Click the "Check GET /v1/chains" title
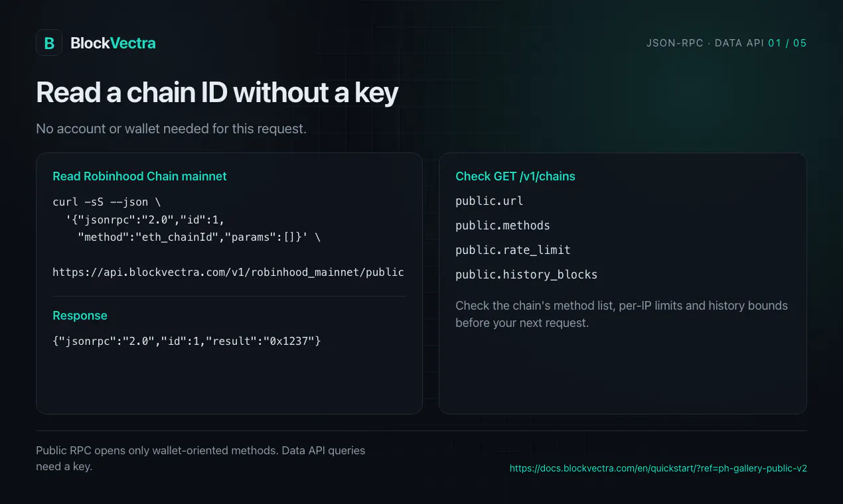 (x=515, y=176)
